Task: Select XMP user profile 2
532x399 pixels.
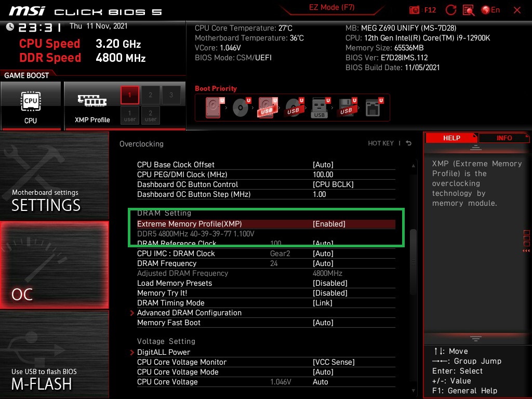Action: [x=150, y=116]
